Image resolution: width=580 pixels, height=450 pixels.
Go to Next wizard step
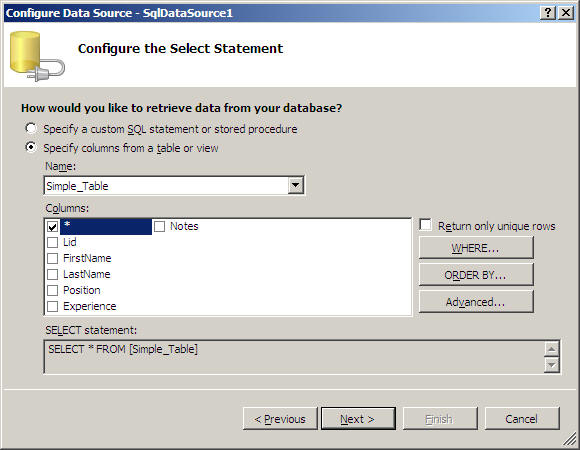(358, 419)
